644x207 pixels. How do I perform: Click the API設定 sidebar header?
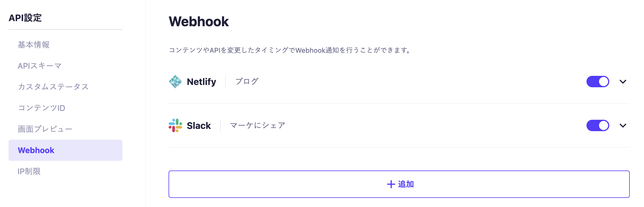(25, 18)
